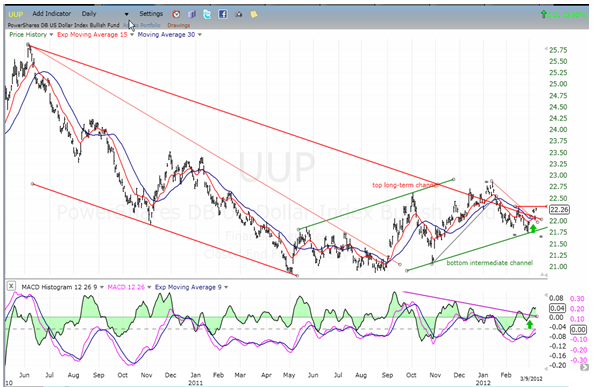
Task: Click the PowerShares DB US Dollar Index fund name
Action: click(x=64, y=25)
